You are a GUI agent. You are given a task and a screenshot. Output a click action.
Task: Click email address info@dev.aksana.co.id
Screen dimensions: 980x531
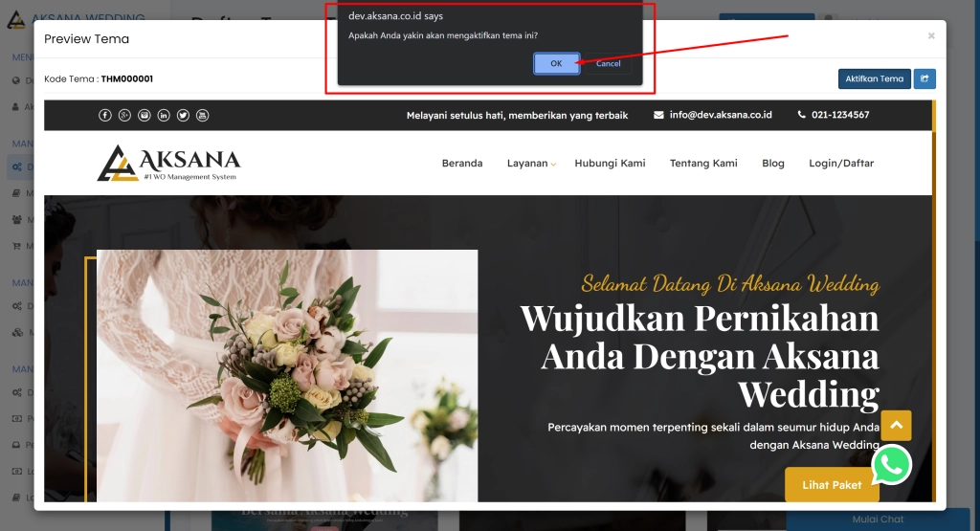721,115
